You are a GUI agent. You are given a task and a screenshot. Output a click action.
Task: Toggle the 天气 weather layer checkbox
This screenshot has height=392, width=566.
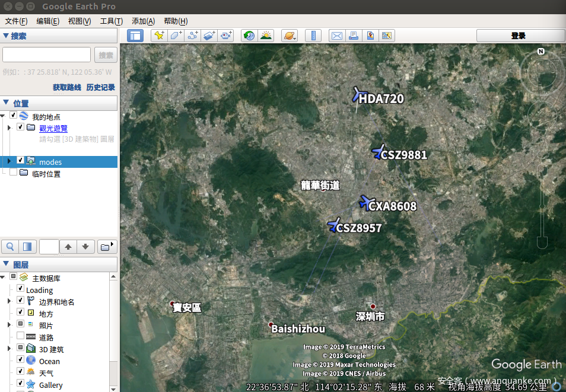click(21, 371)
